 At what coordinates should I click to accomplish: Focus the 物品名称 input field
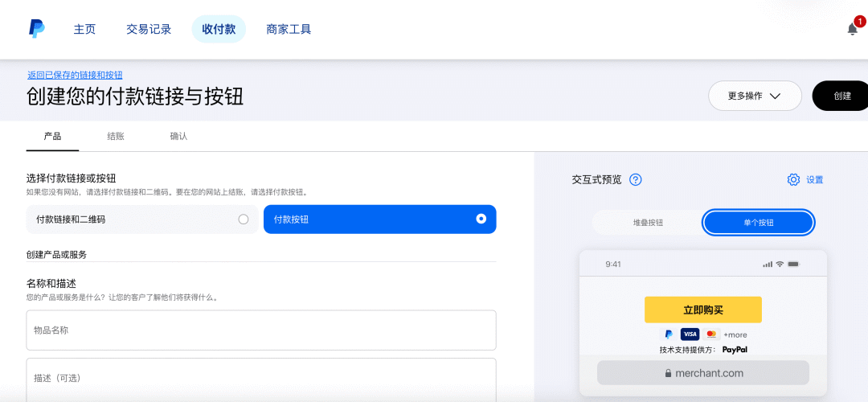[x=261, y=330]
